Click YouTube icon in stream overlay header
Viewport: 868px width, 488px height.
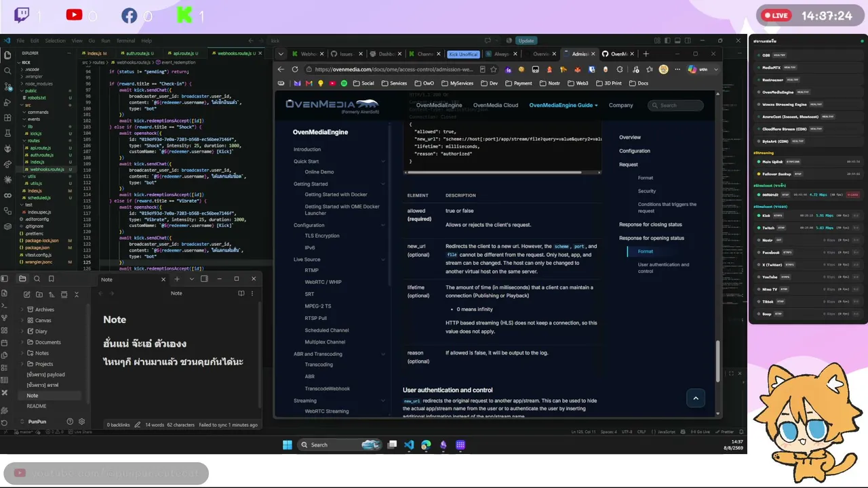pos(74,15)
